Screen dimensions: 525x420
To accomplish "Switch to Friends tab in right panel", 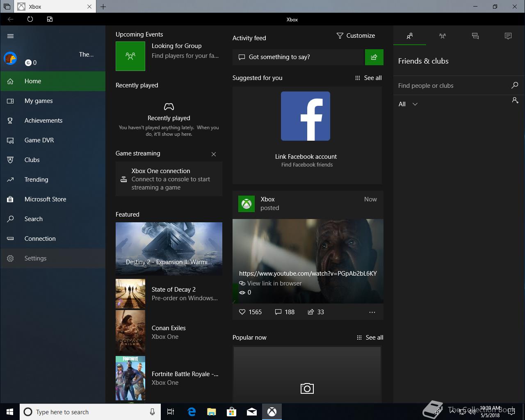I will 410,36.
